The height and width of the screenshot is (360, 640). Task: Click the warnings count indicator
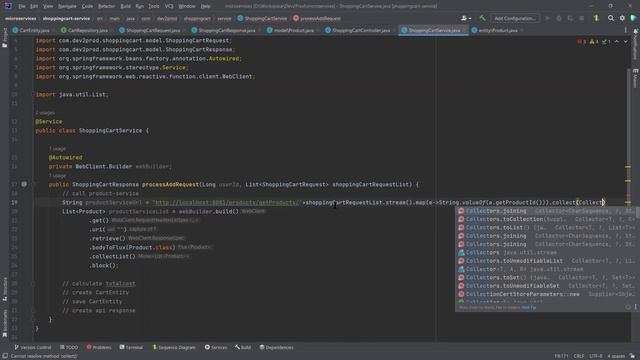click(594, 42)
